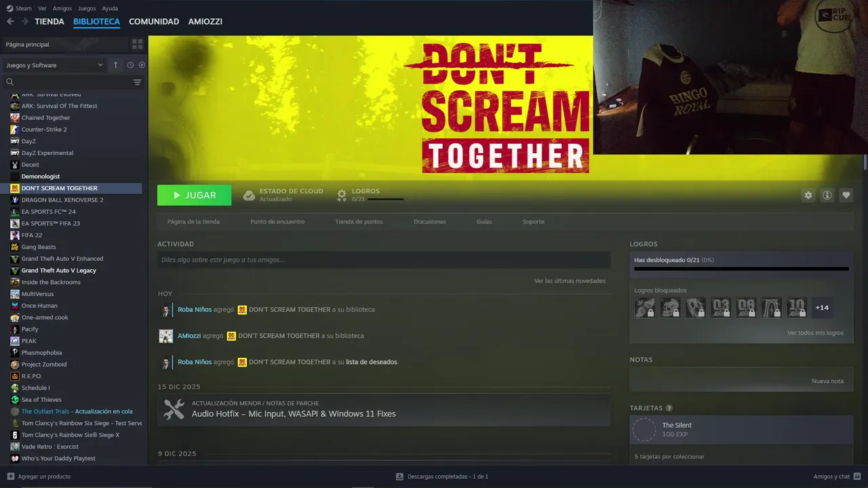This screenshot has height=488, width=868.
Task: Click the activity status input field
Action: 384,260
